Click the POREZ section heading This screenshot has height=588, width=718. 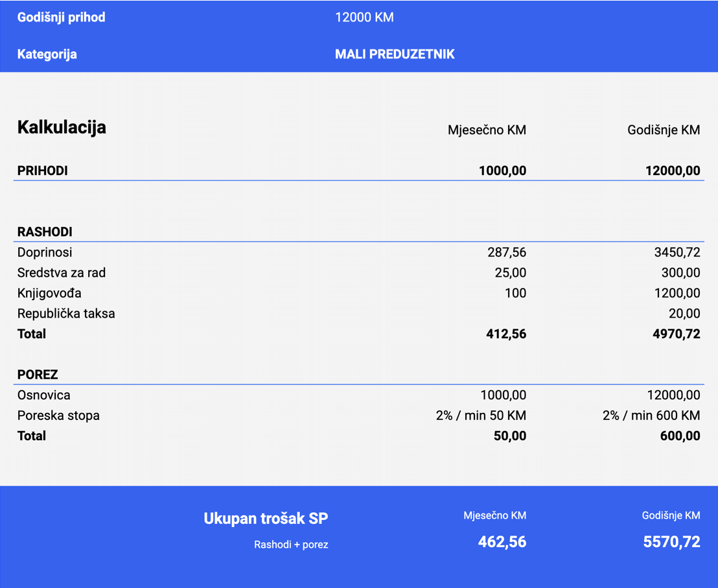38,375
